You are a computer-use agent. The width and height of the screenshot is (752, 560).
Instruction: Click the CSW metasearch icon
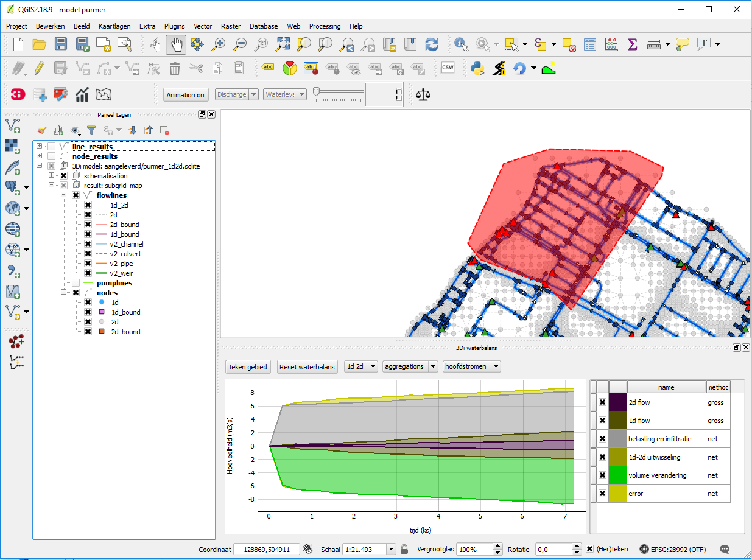coord(448,68)
